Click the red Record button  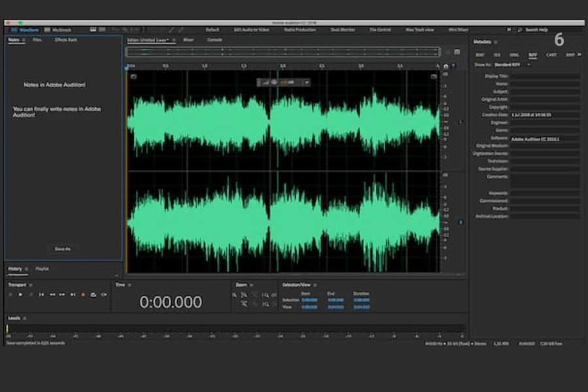point(83,295)
